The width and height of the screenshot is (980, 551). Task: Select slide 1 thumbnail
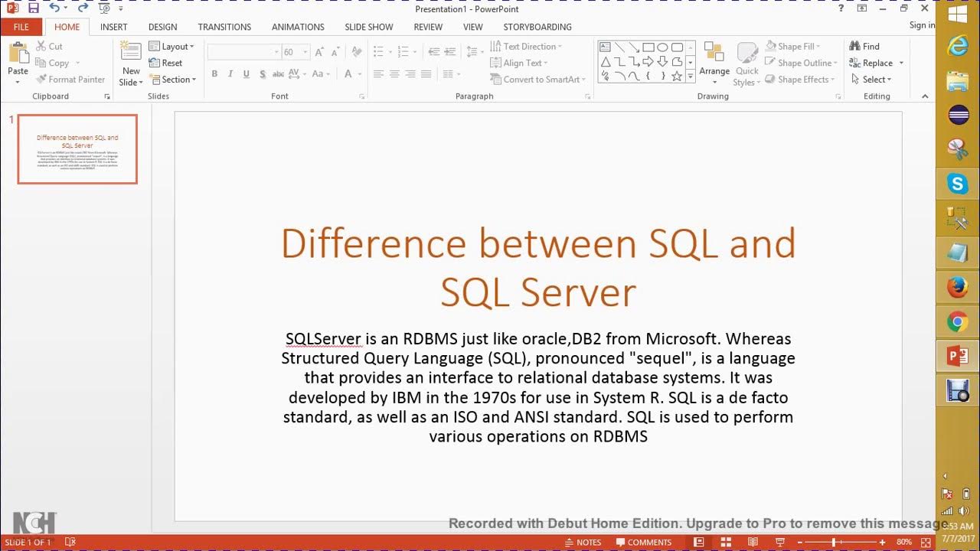point(77,149)
